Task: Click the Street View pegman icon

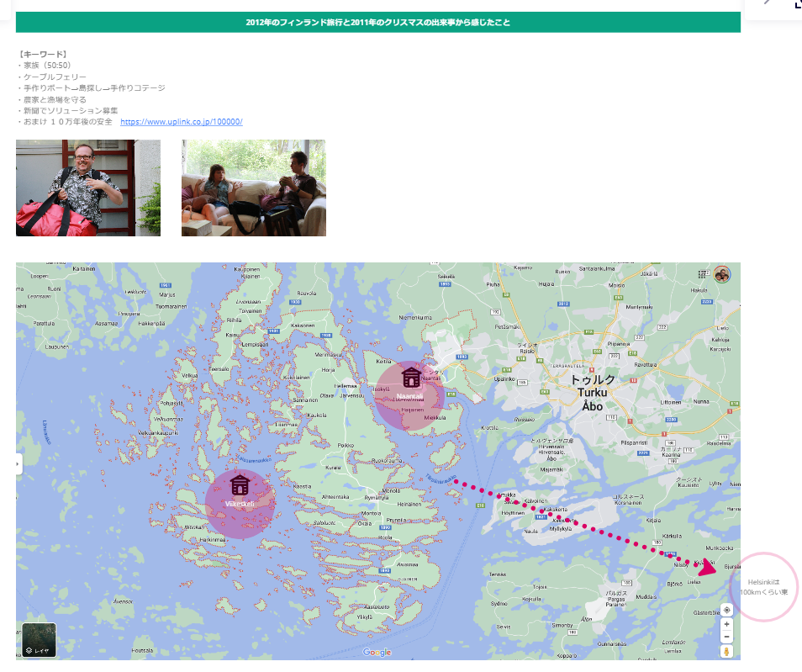Action: coord(726,651)
